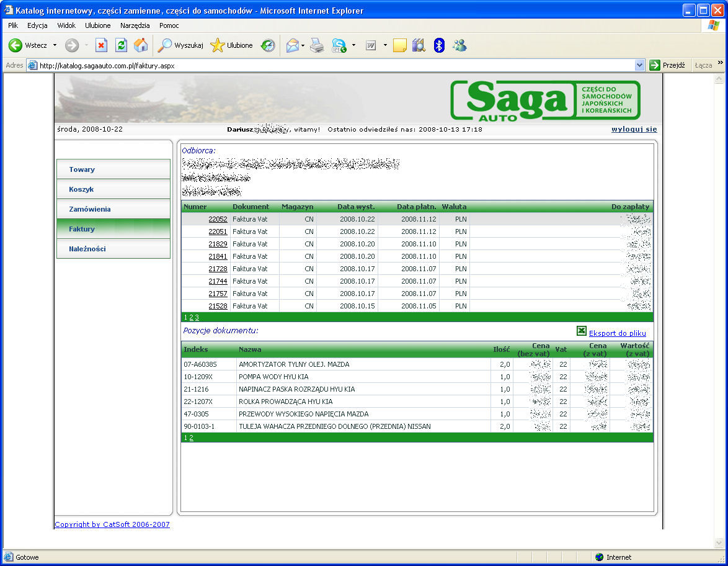Go back with the Wstecz button

28,45
